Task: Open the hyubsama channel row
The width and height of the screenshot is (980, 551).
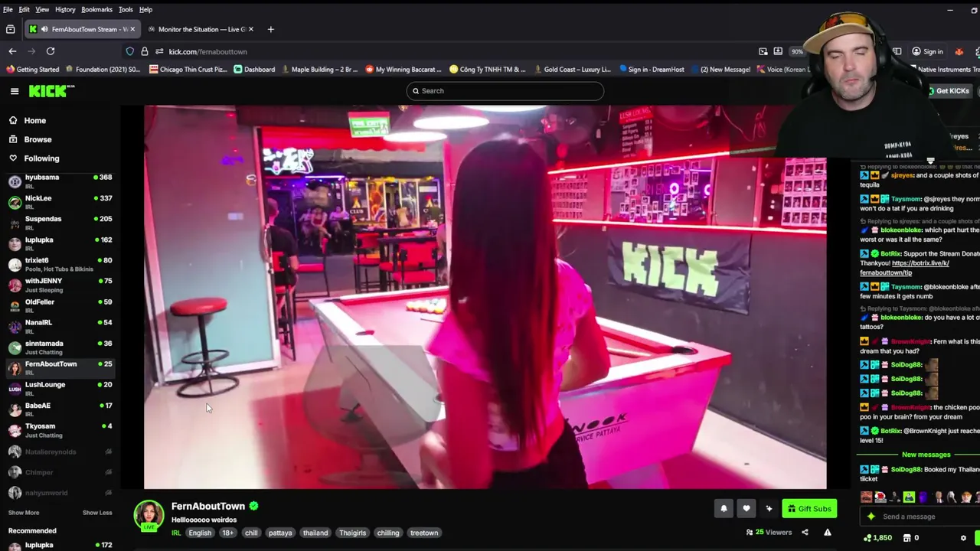Action: coord(60,181)
